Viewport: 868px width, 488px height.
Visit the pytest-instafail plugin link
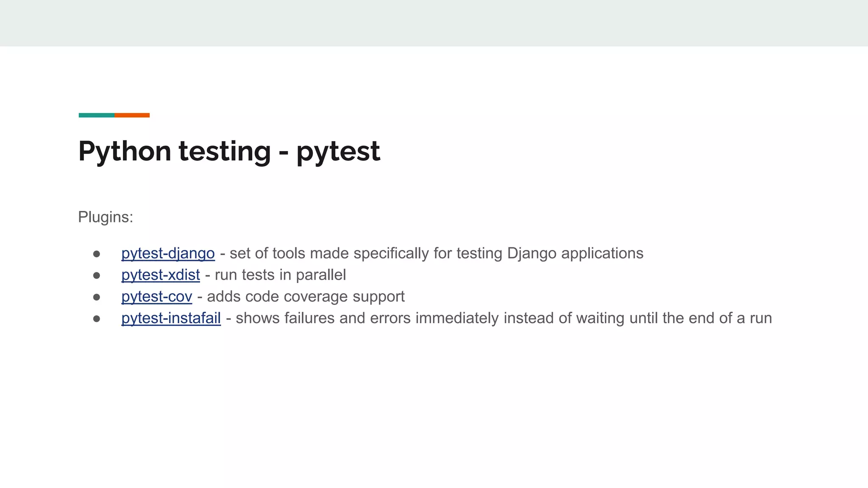click(171, 318)
